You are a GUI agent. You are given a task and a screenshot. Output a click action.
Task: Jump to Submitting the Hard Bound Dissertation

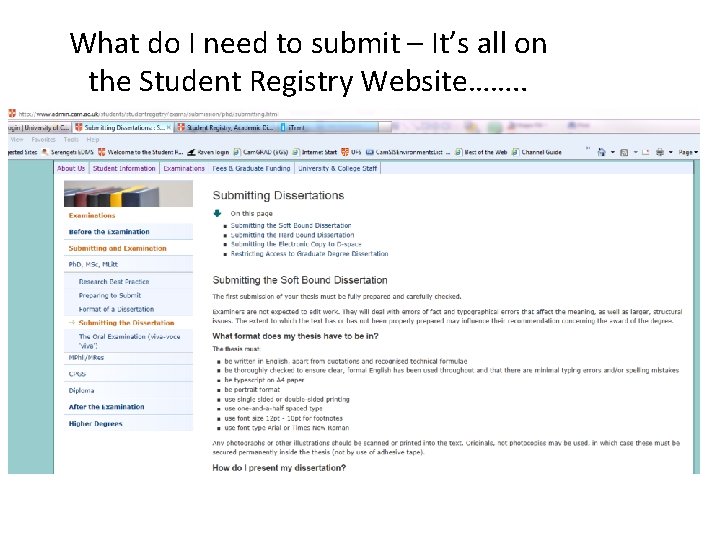[292, 235]
